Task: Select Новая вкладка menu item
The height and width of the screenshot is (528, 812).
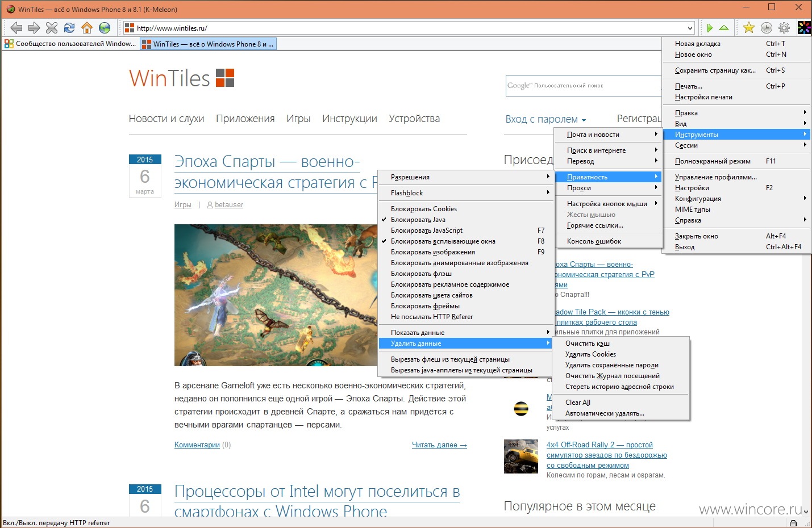Action: (737, 44)
